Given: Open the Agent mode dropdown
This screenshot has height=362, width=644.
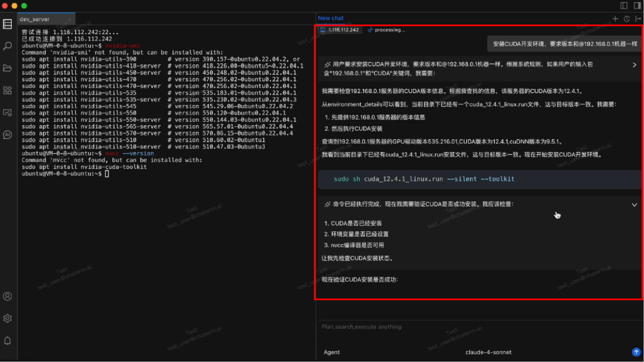Looking at the screenshot, I should click(332, 352).
